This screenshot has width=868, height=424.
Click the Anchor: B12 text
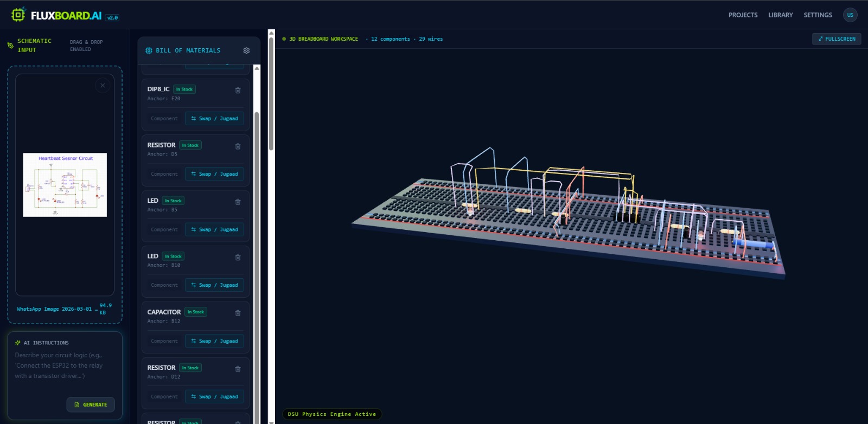coord(164,322)
